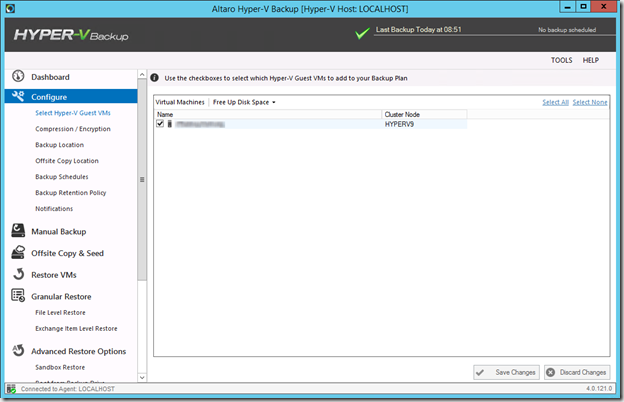This screenshot has width=624, height=402.
Task: Click the Last Backup Today at 08:51 text
Action: click(x=418, y=29)
